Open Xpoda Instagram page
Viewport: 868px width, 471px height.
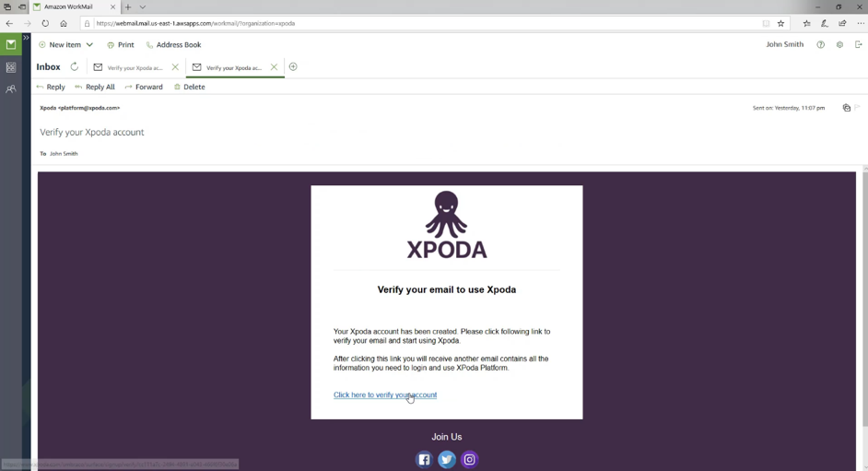tap(469, 459)
